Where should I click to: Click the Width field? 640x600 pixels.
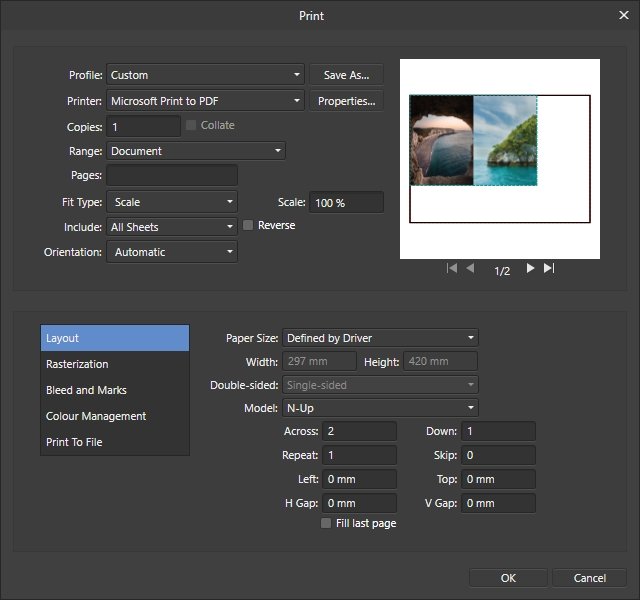point(320,361)
